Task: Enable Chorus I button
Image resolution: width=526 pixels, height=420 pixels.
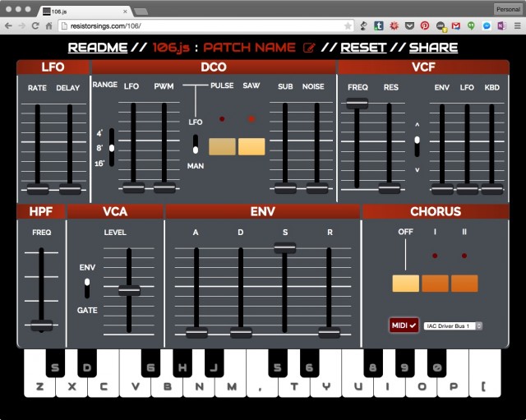Action: click(x=435, y=283)
